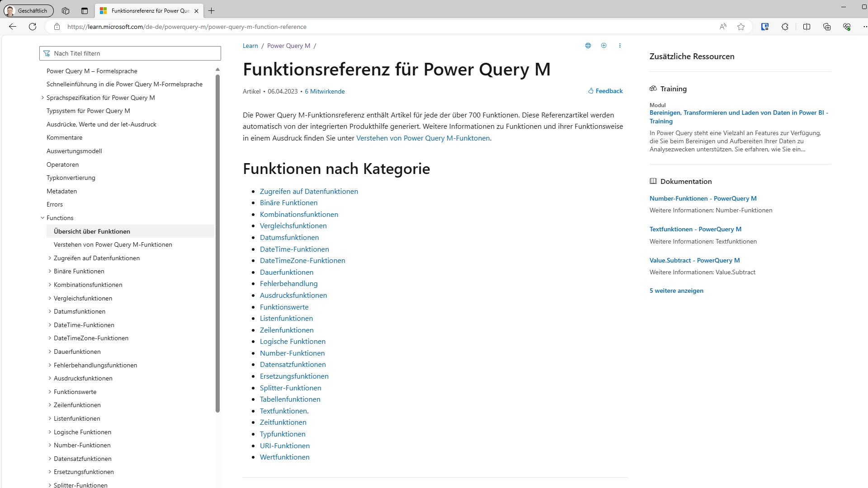Expand Dauerfunktionen in sidebar

coord(50,352)
